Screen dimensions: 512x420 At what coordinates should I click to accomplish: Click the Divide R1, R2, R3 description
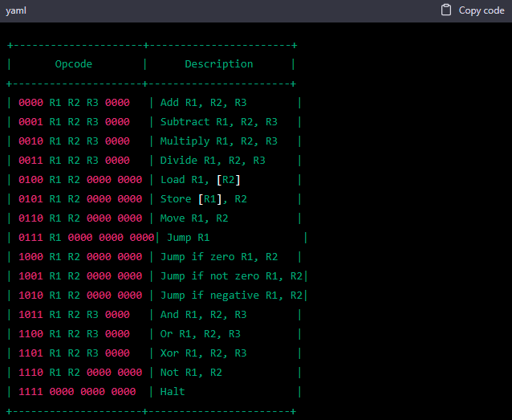[213, 161]
